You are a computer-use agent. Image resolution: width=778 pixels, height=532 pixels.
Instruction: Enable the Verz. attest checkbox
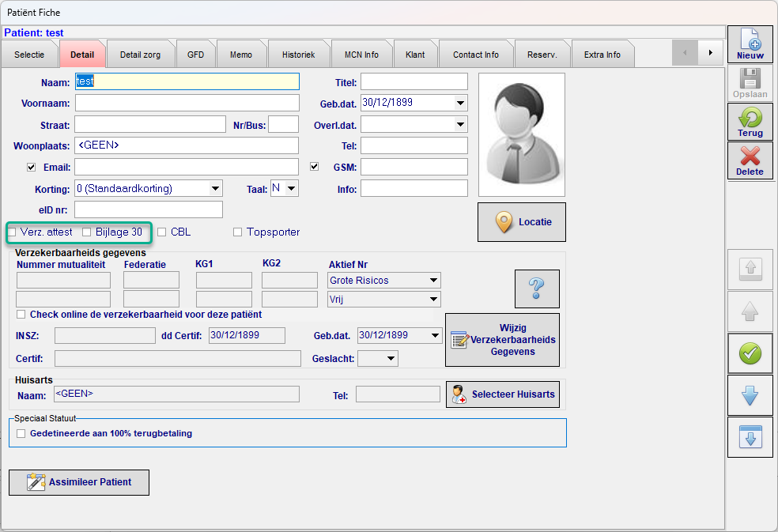pyautogui.click(x=13, y=232)
